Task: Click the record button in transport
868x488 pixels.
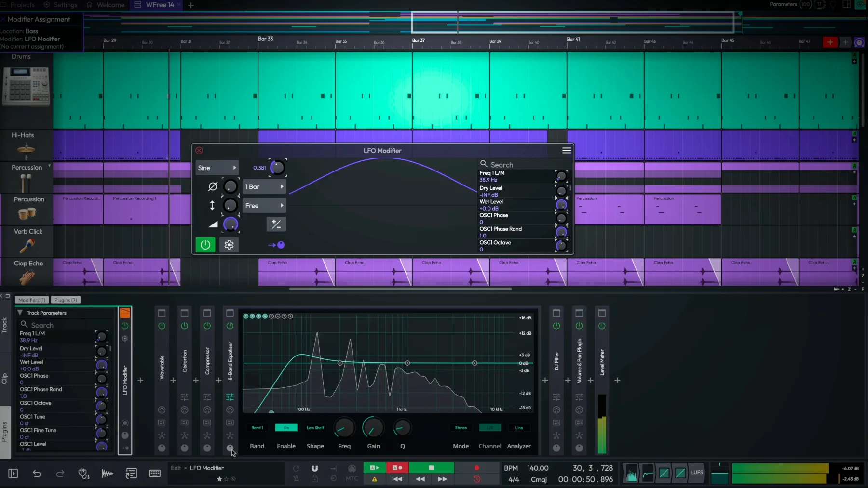Action: coord(477,468)
